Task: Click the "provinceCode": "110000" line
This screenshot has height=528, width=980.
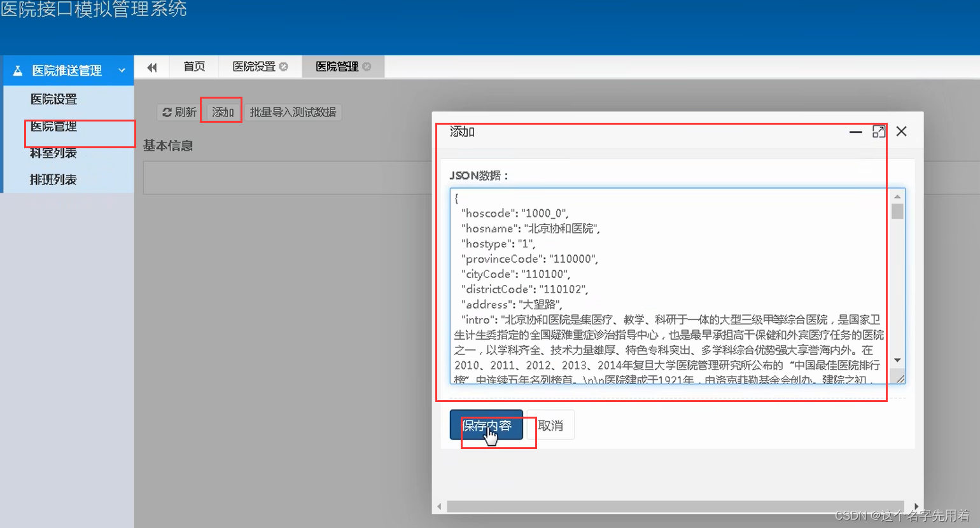Action: (x=529, y=259)
